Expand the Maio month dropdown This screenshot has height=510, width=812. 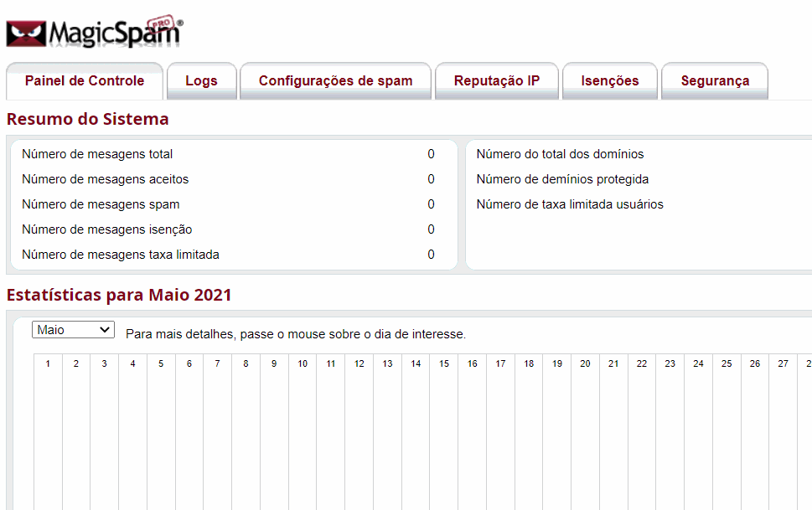pos(73,330)
